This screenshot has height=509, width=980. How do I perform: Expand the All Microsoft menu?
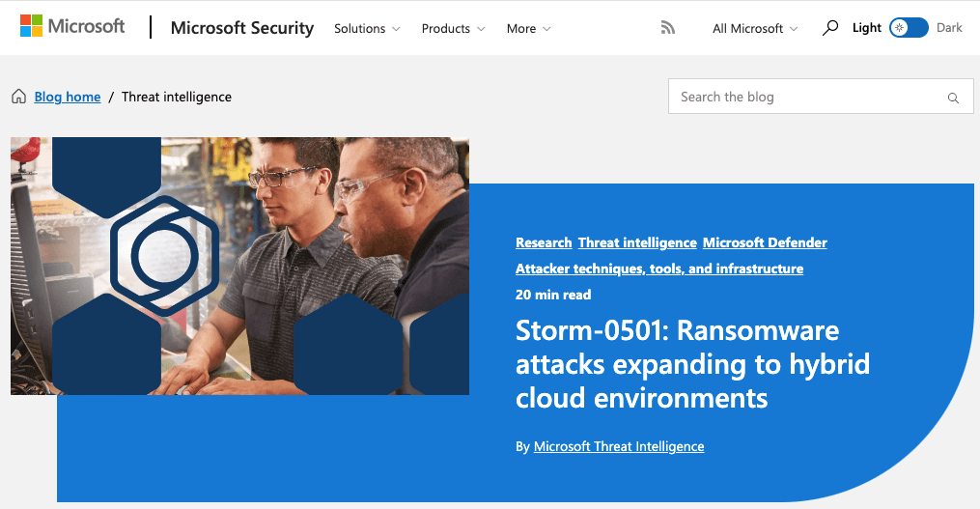pos(755,29)
